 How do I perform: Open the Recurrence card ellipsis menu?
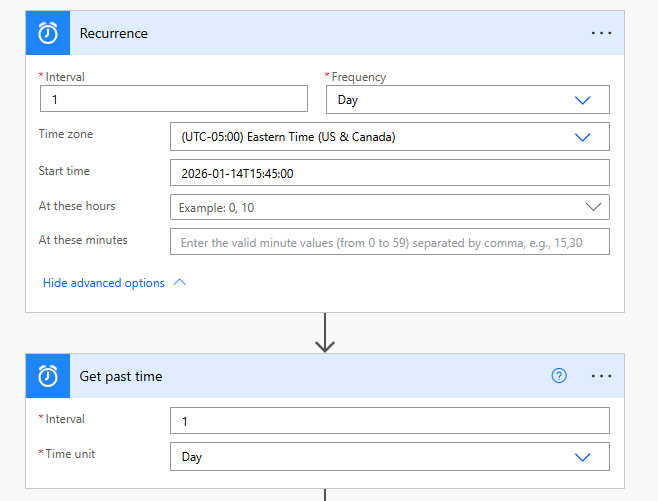click(x=601, y=33)
